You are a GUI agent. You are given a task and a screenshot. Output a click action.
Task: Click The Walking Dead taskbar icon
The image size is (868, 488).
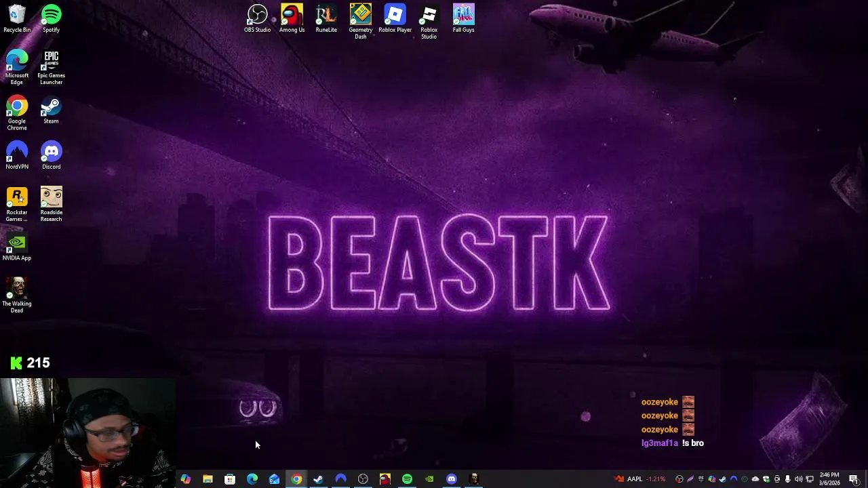click(474, 479)
